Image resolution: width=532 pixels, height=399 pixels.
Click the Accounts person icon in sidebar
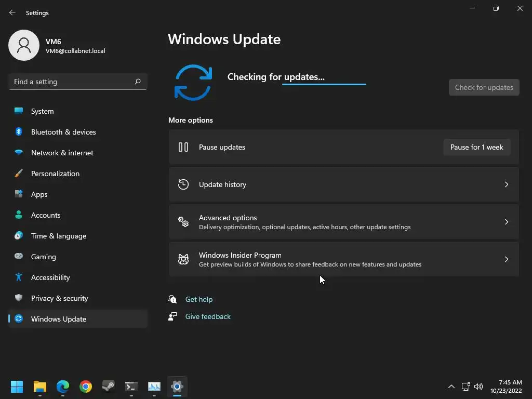(19, 215)
